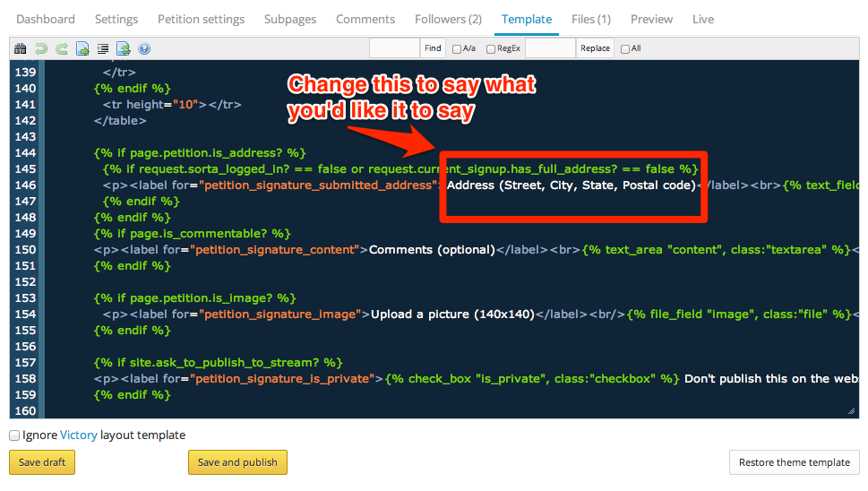
Task: Click the binoculars search icon
Action: coord(21,48)
